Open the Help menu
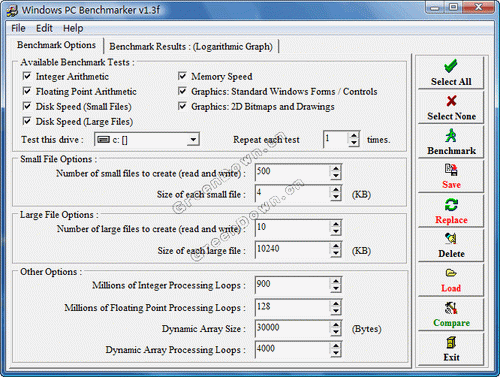 [73, 28]
